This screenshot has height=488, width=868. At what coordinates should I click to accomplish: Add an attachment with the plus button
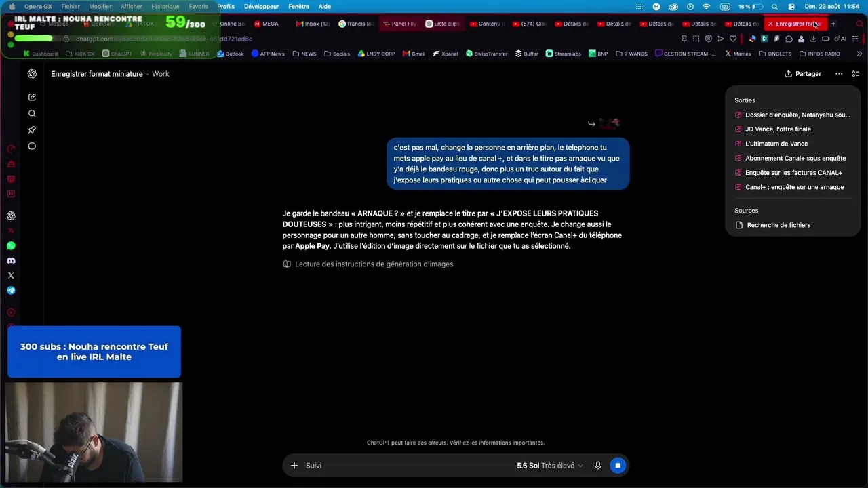[294, 466]
